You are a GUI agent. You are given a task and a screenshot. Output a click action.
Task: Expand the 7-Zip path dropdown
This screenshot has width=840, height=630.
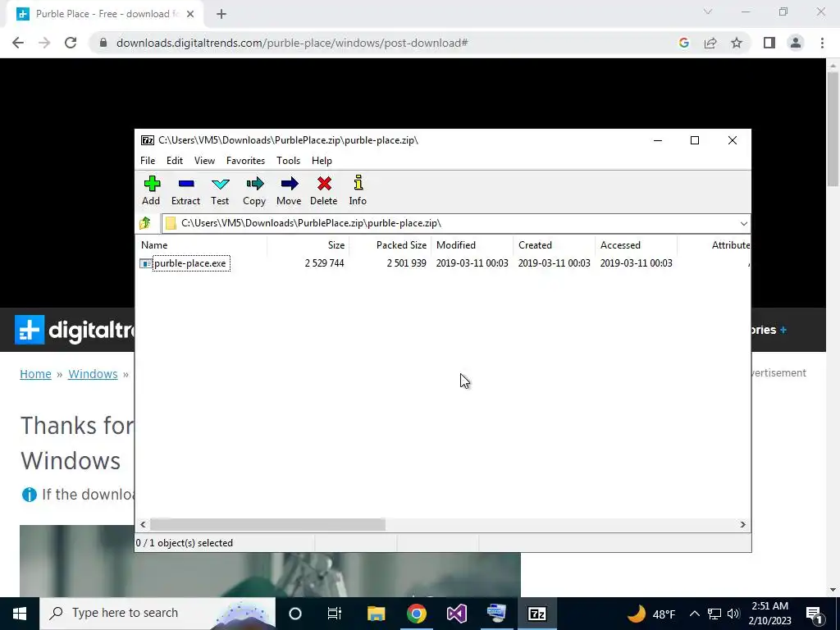[x=743, y=223]
